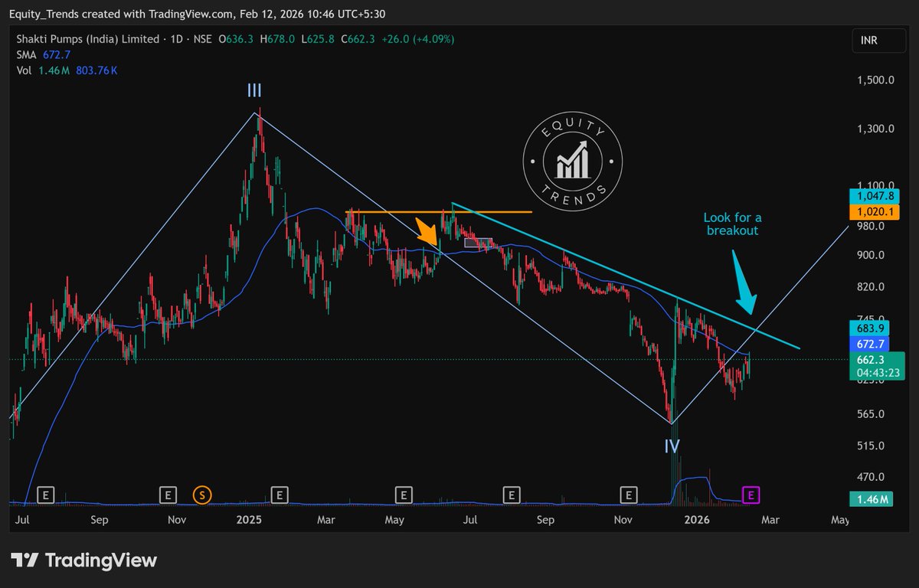This screenshot has height=588, width=919.
Task: Click the purple upcoming earnings E marker
Action: 751,495
